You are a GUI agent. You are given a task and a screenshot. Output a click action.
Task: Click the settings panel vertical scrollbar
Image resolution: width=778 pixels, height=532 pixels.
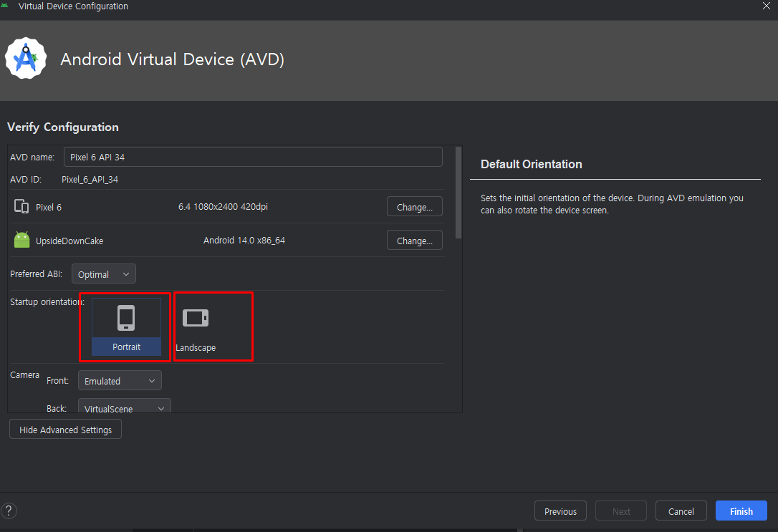(x=458, y=193)
